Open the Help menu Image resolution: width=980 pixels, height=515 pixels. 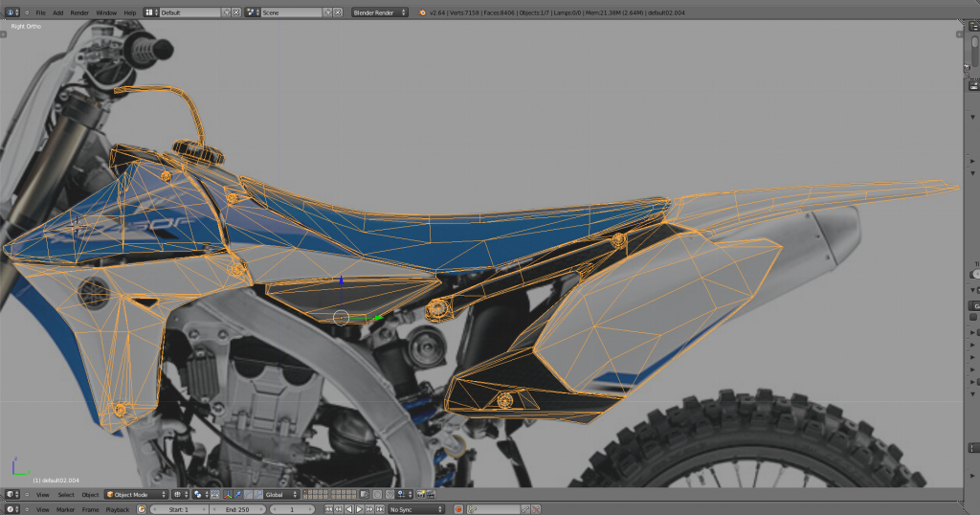tap(130, 12)
